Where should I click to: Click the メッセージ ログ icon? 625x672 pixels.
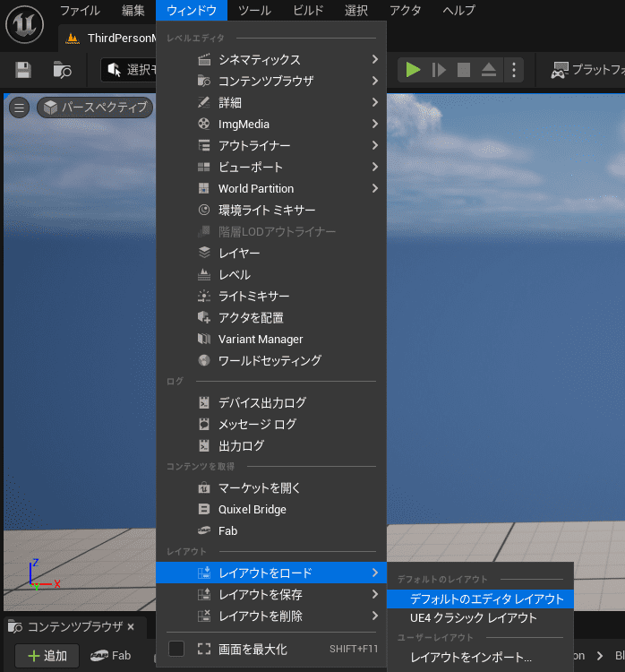(x=204, y=425)
